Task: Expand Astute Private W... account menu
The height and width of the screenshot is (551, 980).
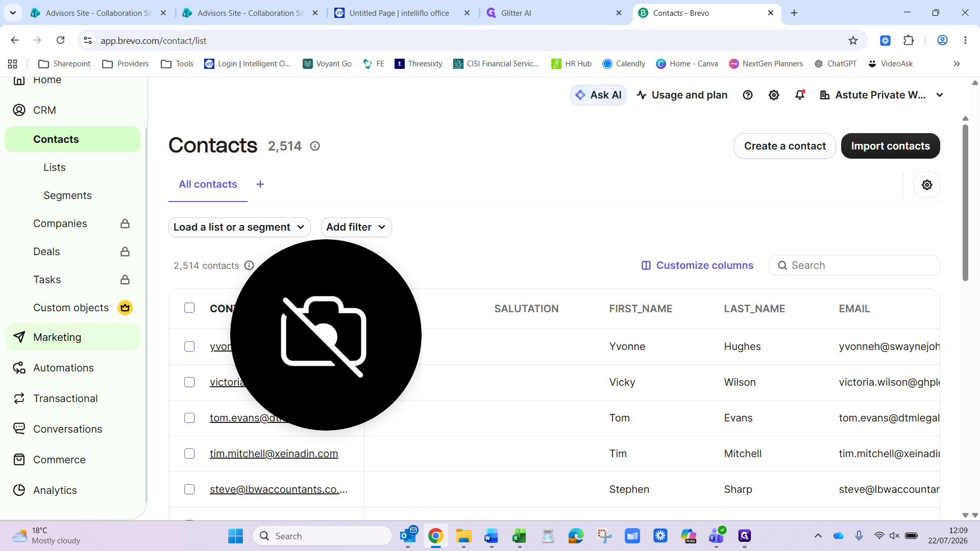Action: [x=881, y=95]
